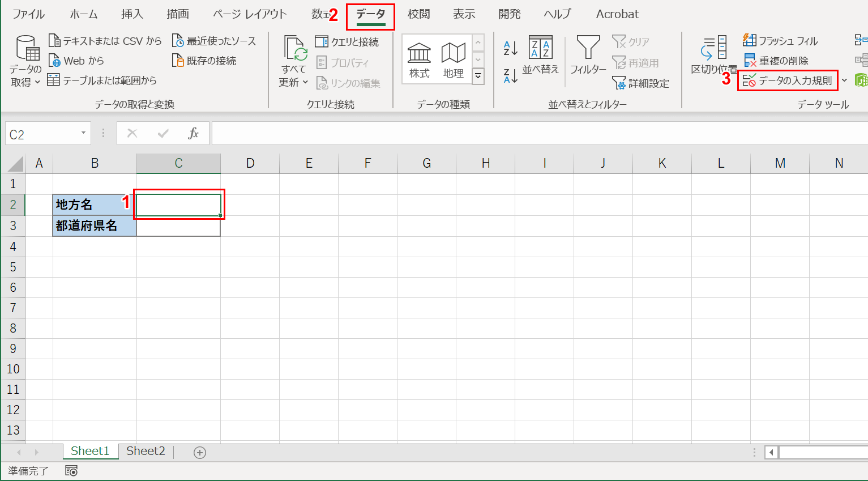Screen dimensions: 868x481
Task: Open the 並べ替え sort dialog
Action: coord(541,56)
